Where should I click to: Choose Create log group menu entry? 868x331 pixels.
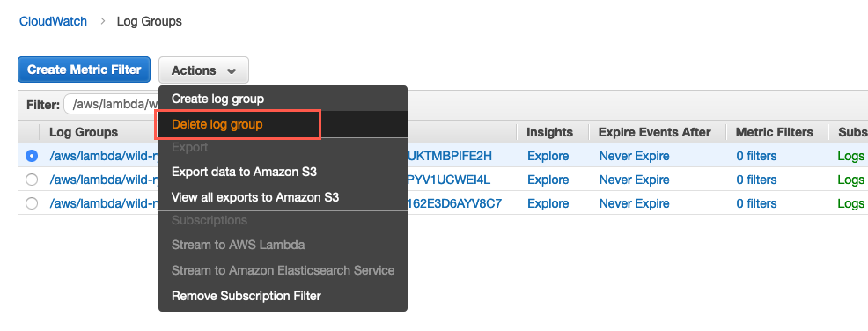217,99
